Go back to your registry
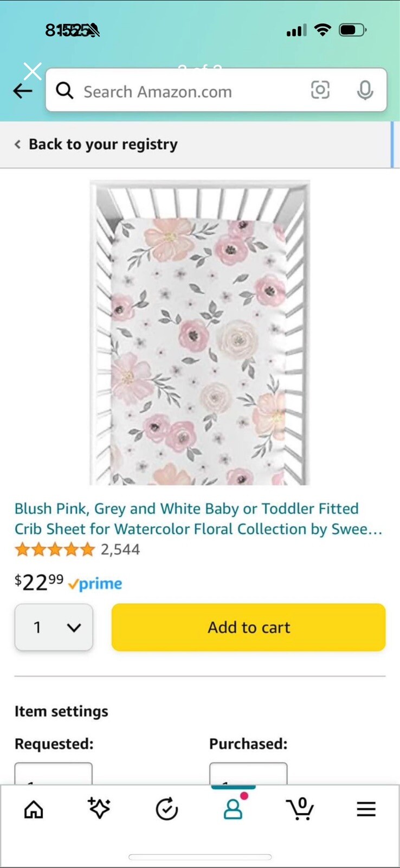The height and width of the screenshot is (868, 400). (96, 144)
